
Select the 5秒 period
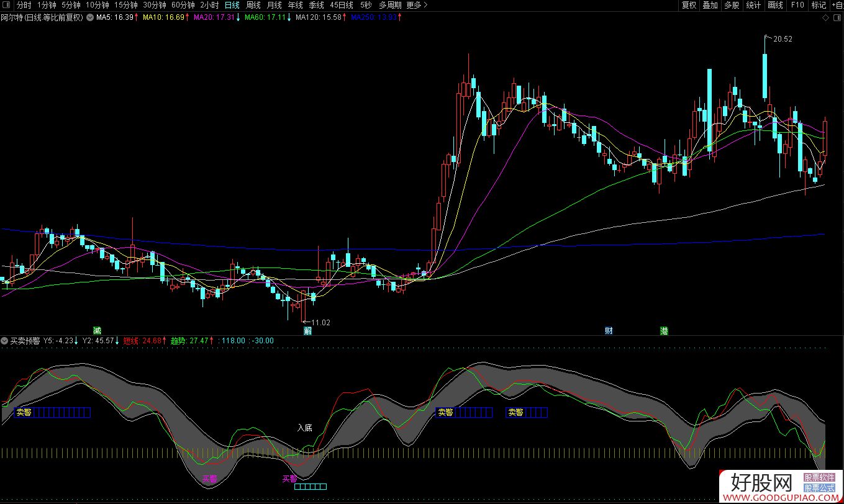tap(366, 5)
